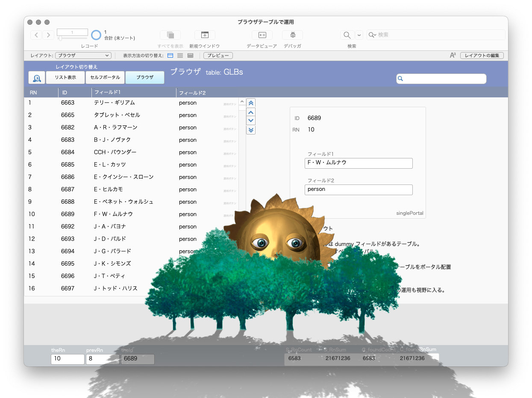Click the 新規ウインドウ new window icon
The width and height of the screenshot is (532, 398).
(205, 35)
